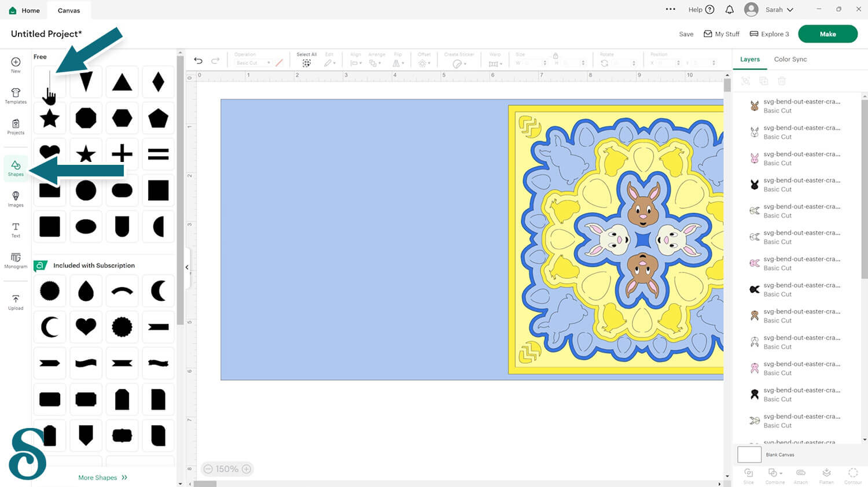Click the Slice tool
The height and width of the screenshot is (487, 868).
click(x=749, y=476)
